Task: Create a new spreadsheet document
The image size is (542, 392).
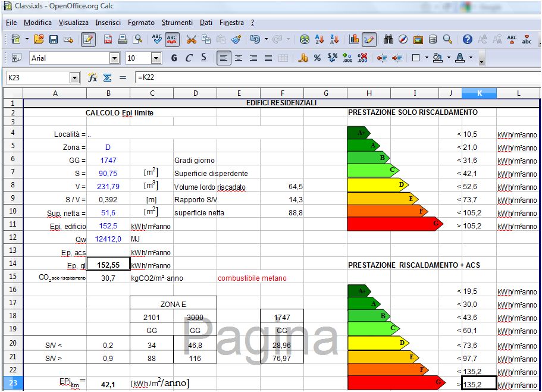Action: [x=15, y=39]
